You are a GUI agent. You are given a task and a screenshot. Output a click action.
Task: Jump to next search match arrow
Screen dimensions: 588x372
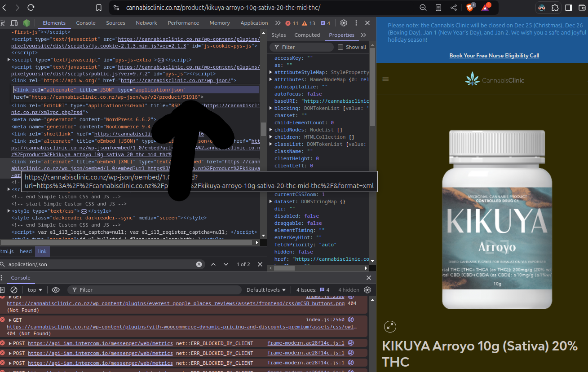point(226,264)
